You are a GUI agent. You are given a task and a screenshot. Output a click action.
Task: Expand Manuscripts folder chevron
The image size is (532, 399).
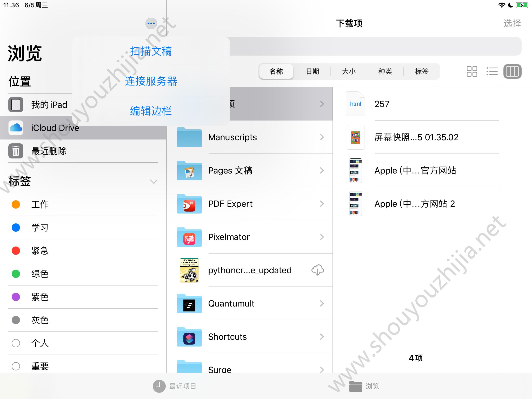(x=322, y=137)
